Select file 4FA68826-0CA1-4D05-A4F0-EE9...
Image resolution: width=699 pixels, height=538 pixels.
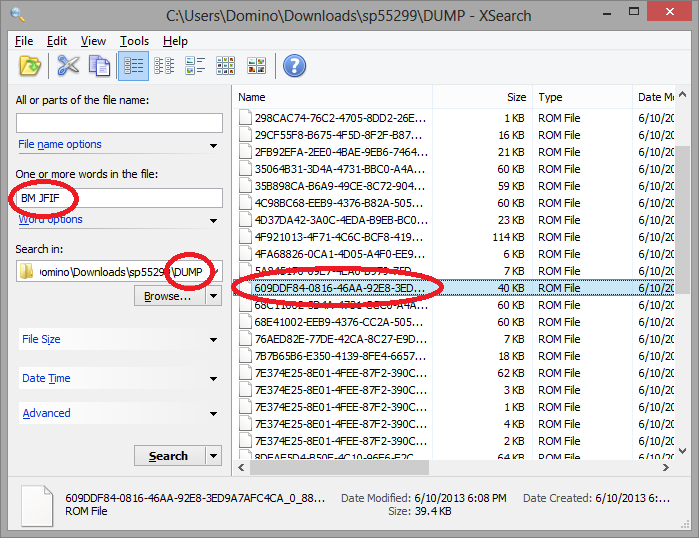340,254
